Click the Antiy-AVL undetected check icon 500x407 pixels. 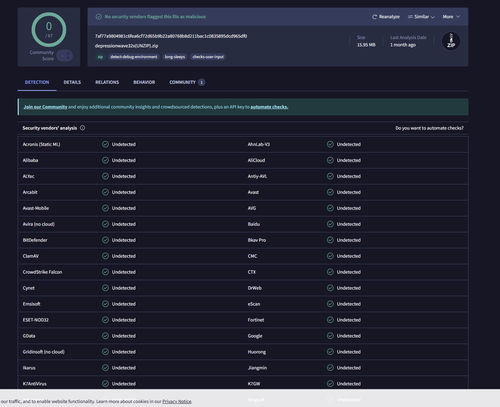click(330, 176)
